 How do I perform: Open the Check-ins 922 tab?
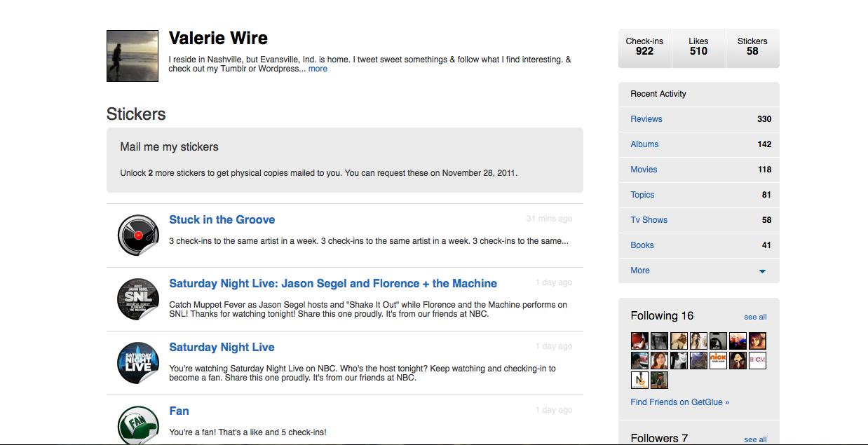point(644,47)
